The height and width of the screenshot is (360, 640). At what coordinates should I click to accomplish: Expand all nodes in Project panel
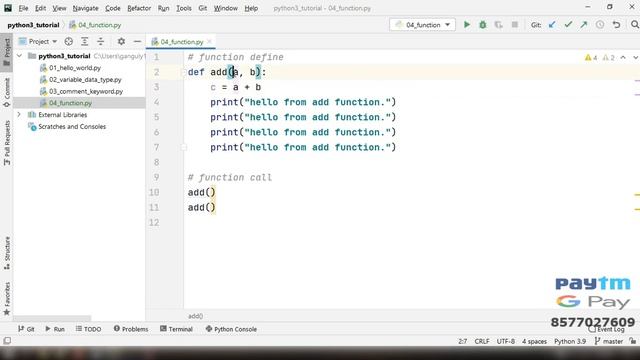(84, 41)
